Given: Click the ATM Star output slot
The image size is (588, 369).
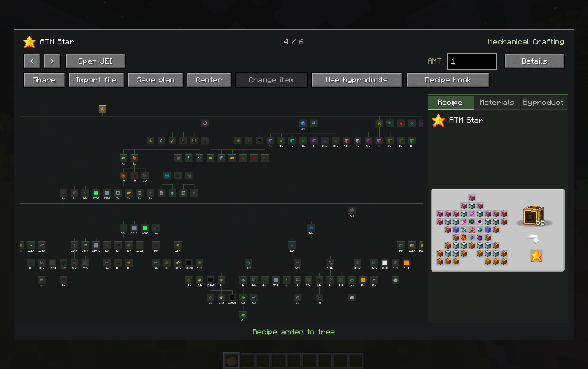Looking at the screenshot, I should point(536,256).
